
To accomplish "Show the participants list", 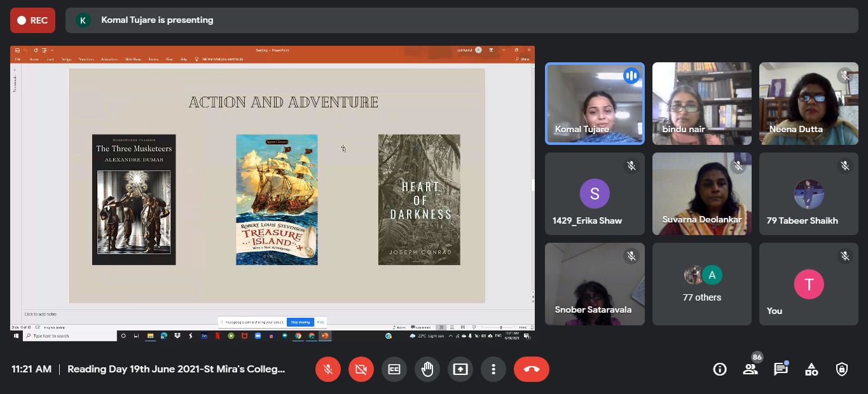I will pyautogui.click(x=750, y=369).
